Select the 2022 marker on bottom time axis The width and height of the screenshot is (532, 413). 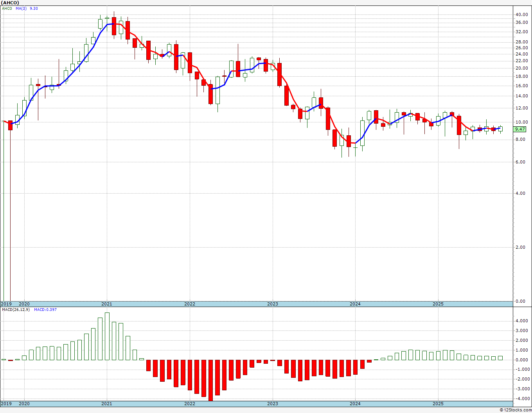189,404
